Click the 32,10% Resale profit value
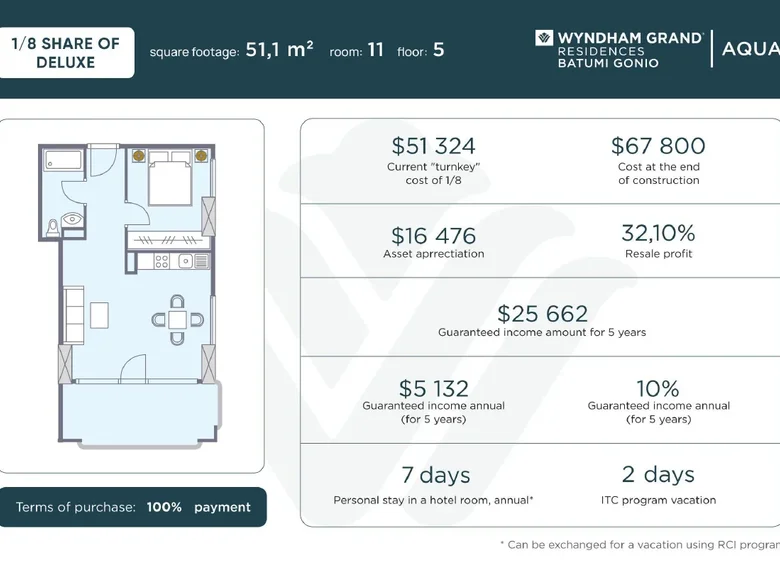Image resolution: width=780 pixels, height=580 pixels. pos(658,233)
